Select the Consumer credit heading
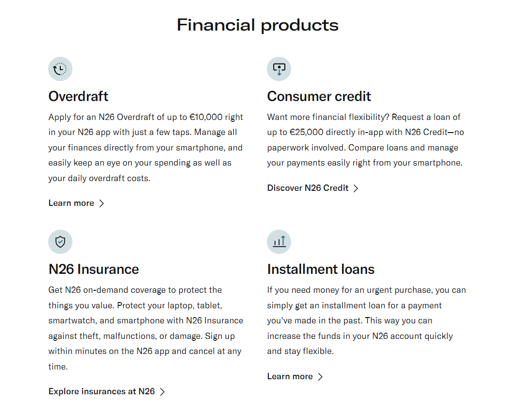Screen dimensions: 506x420 point(319,96)
